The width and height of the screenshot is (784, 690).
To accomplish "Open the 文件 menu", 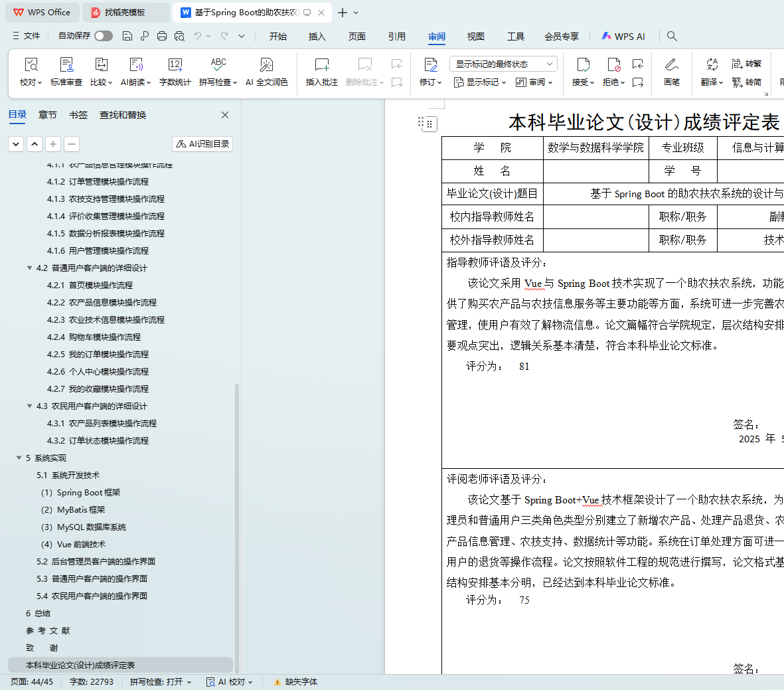I will point(26,36).
